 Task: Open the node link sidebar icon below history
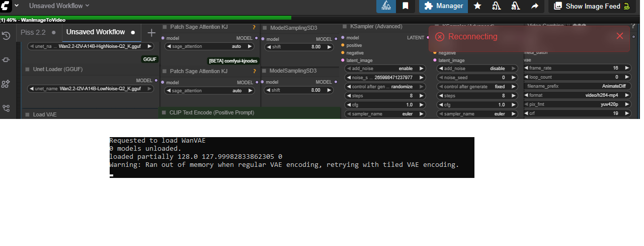click(x=6, y=59)
